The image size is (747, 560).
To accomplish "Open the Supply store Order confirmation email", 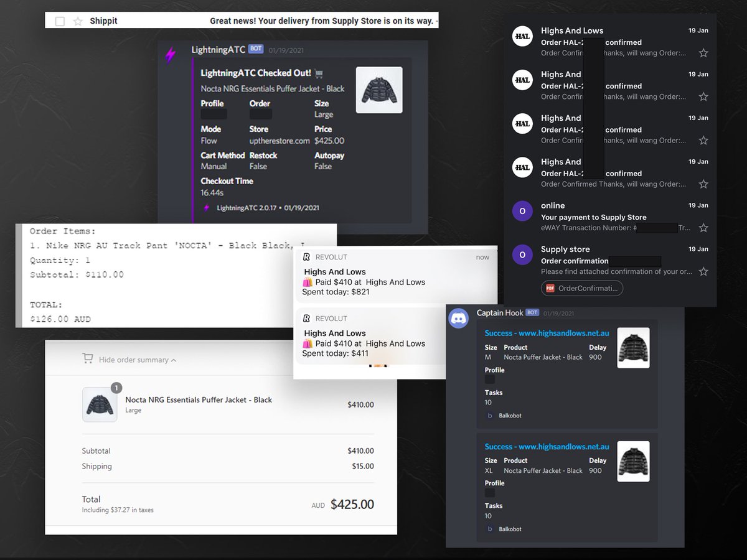I will 575,261.
